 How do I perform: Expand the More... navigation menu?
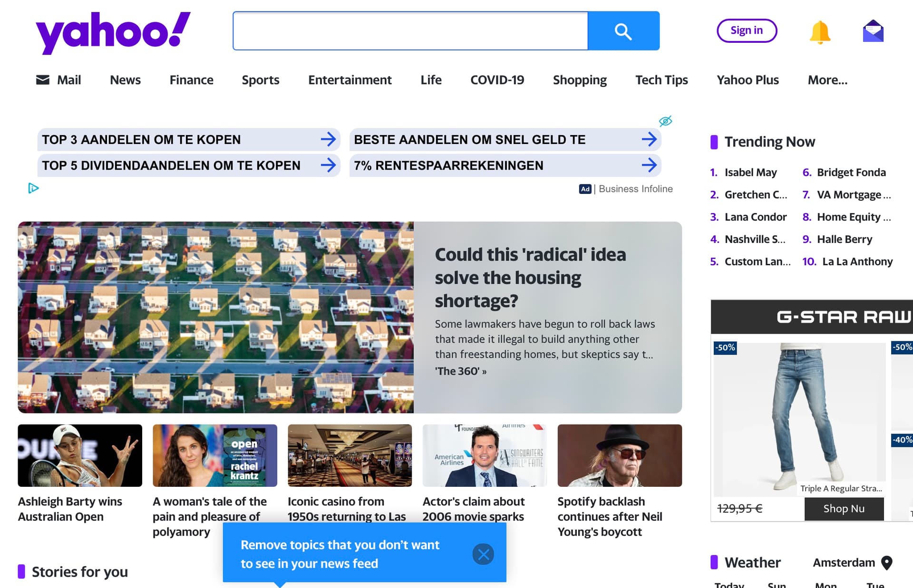827,80
